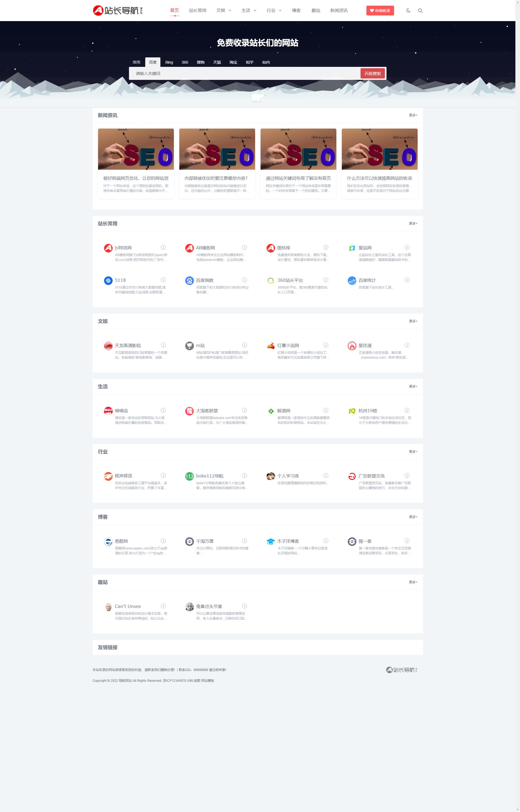Switch to the Bing search tab
Image resolution: width=520 pixels, height=812 pixels.
(x=169, y=62)
